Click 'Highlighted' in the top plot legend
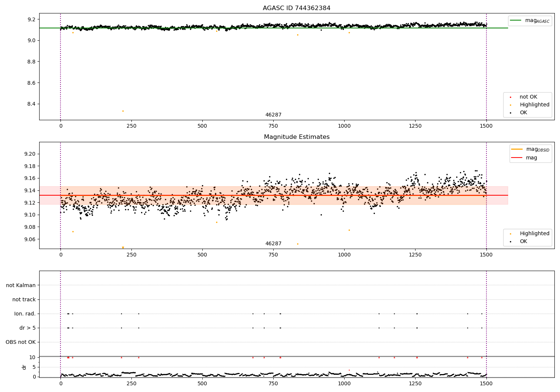The image size is (560, 392). click(534, 105)
